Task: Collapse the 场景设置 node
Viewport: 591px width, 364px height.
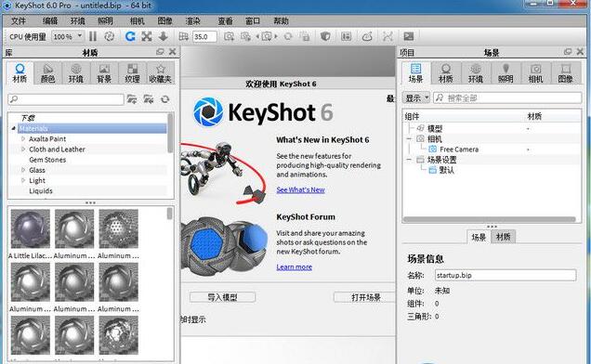Action: click(409, 160)
